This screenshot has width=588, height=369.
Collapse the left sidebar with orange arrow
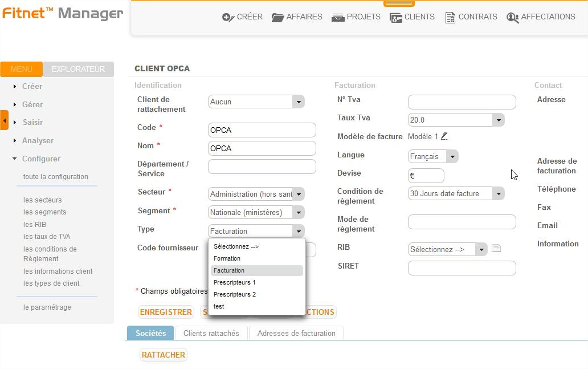5,120
